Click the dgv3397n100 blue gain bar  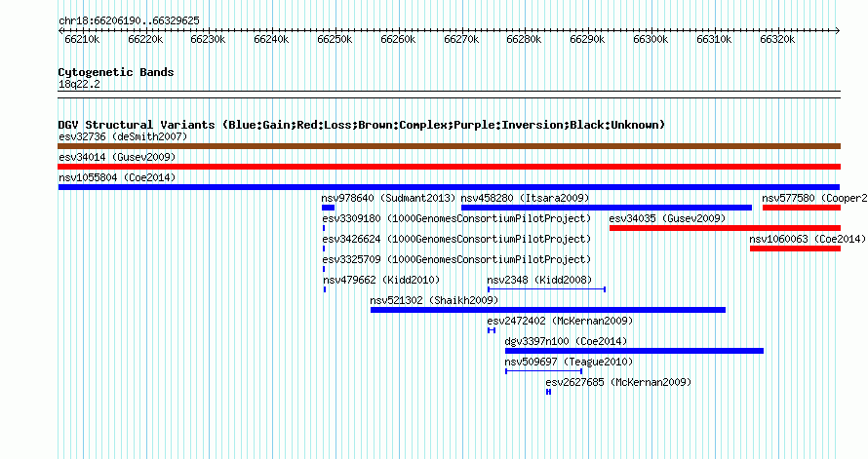[x=634, y=351]
